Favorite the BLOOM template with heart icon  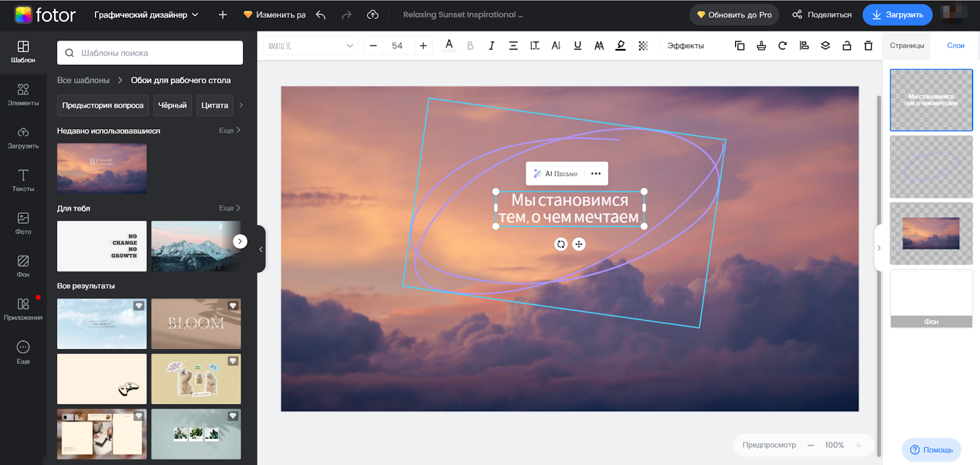pos(233,306)
